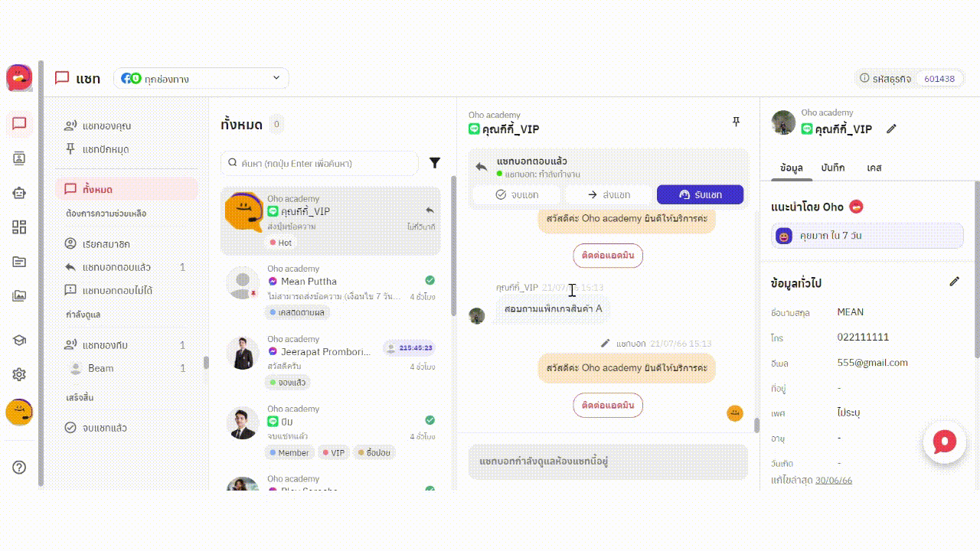Viewport: 980px width, 551px height.
Task: Open the contacts icon in left sidebar
Action: coord(19,158)
